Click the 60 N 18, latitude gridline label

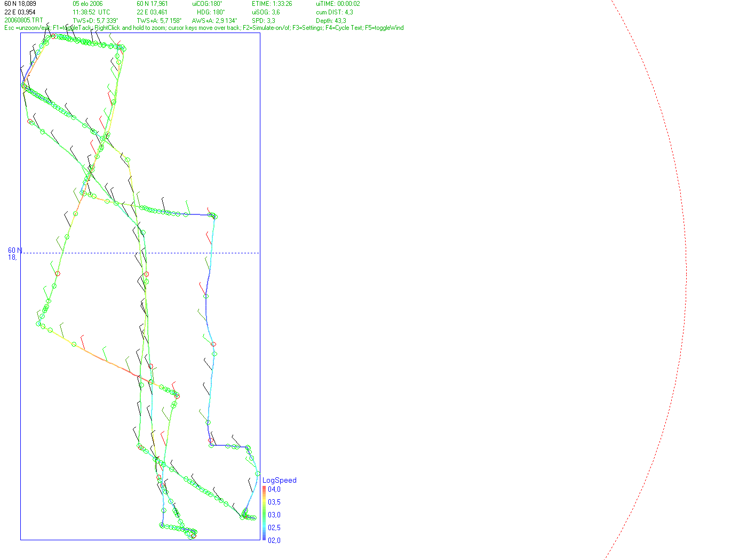tap(15, 253)
